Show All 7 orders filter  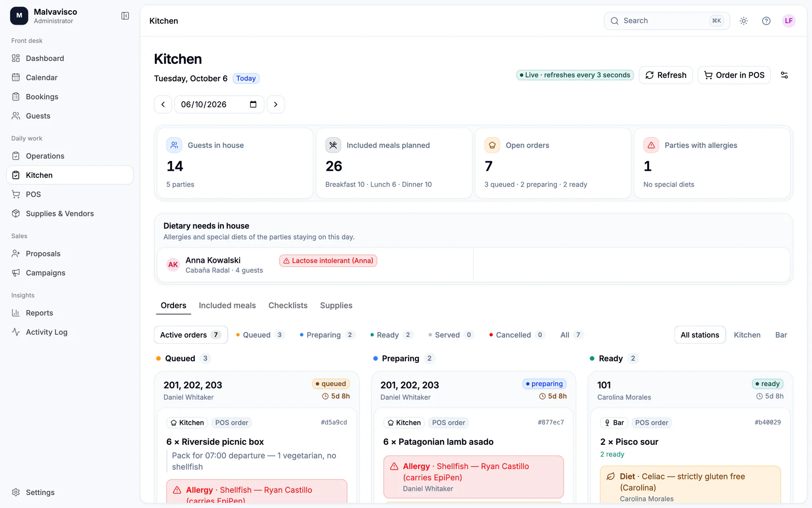click(x=572, y=335)
